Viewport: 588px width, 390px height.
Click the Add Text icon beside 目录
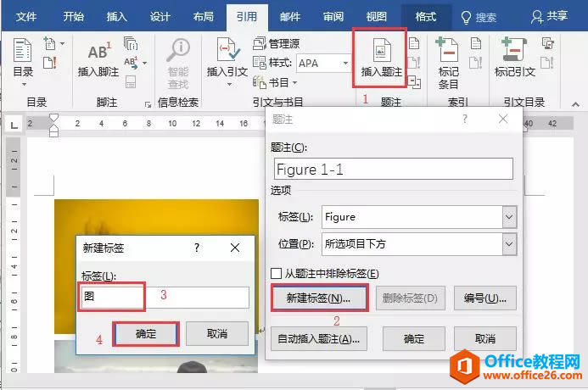click(49, 43)
